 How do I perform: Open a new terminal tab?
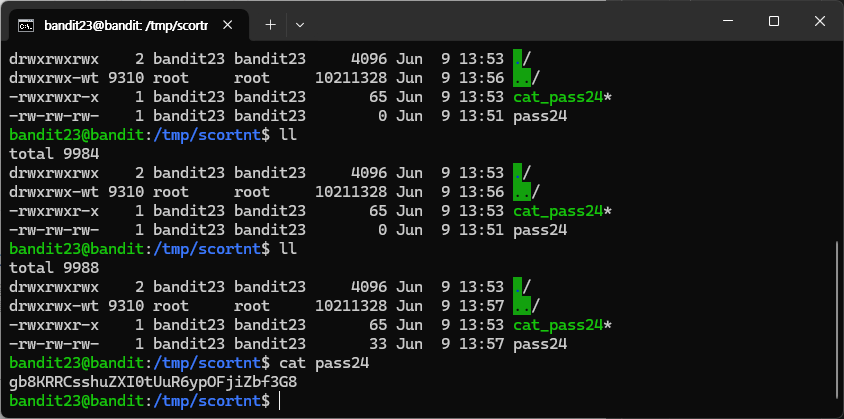pyautogui.click(x=270, y=25)
